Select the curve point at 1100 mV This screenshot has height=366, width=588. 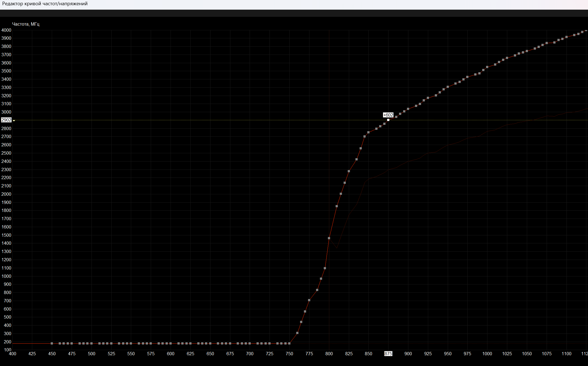pyautogui.click(x=567, y=37)
